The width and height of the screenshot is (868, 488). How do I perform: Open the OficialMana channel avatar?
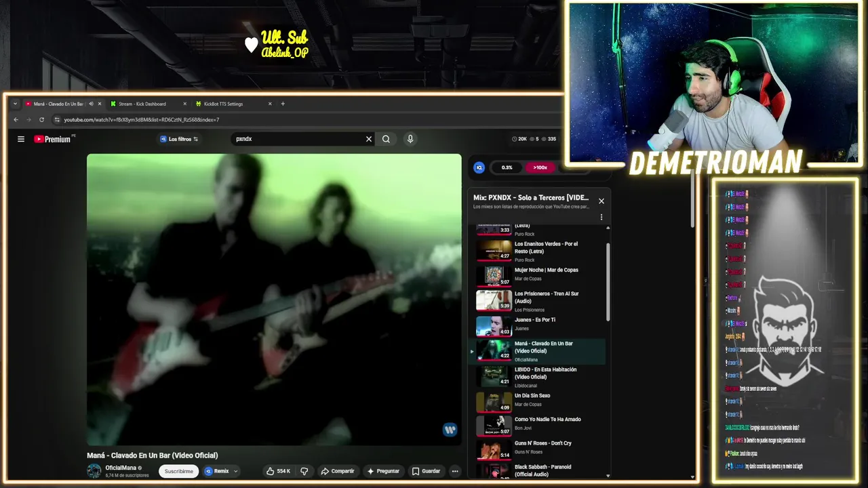[x=94, y=471]
